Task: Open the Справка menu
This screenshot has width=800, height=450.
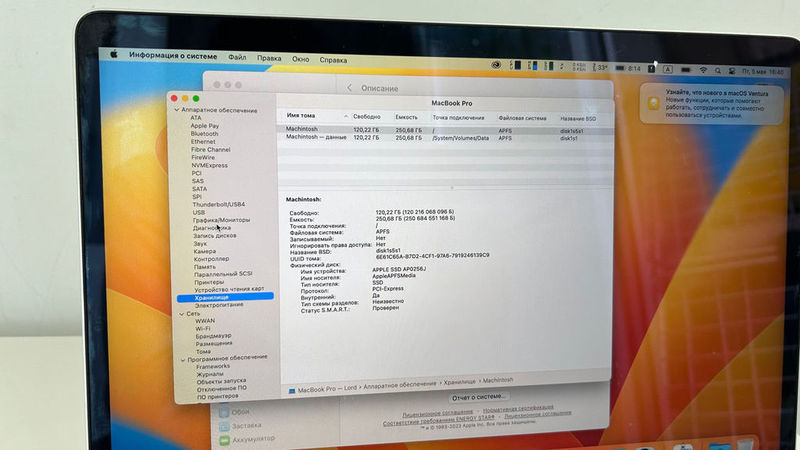Action: click(x=333, y=60)
